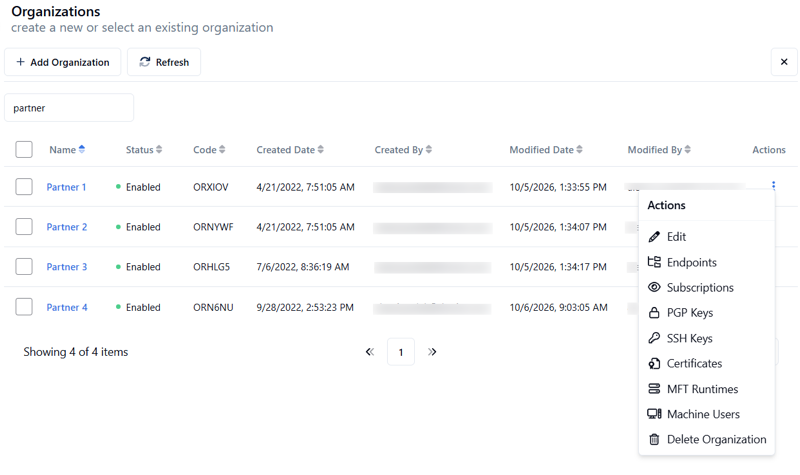
Task: Choose Endpoints from the Actions menu
Action: (x=707, y=262)
